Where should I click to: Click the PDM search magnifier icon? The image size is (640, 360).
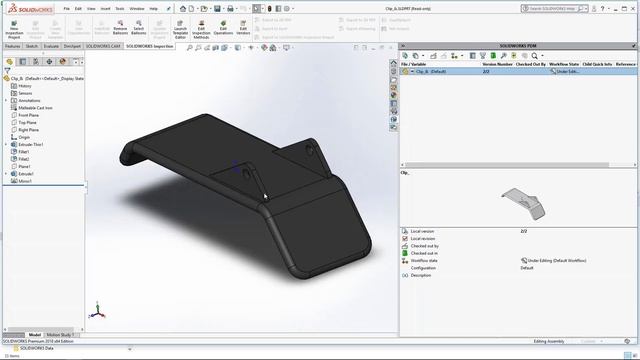click(x=534, y=56)
